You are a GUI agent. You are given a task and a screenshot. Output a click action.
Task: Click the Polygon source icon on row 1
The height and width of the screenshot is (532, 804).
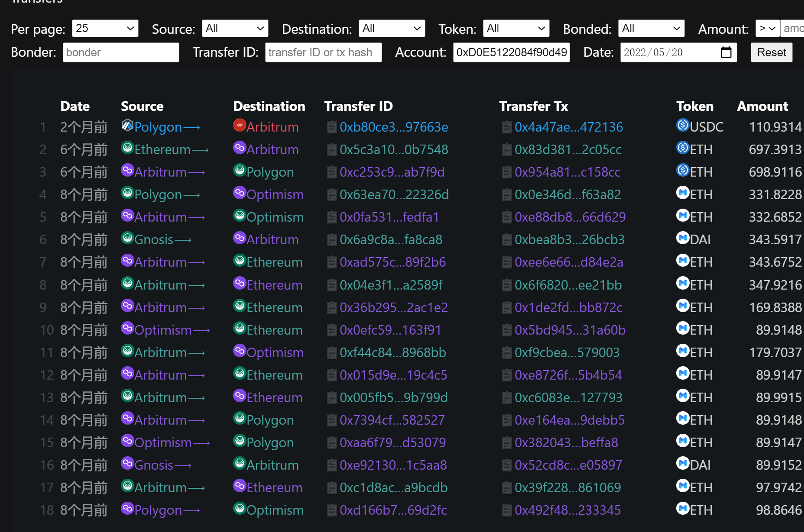coord(126,126)
